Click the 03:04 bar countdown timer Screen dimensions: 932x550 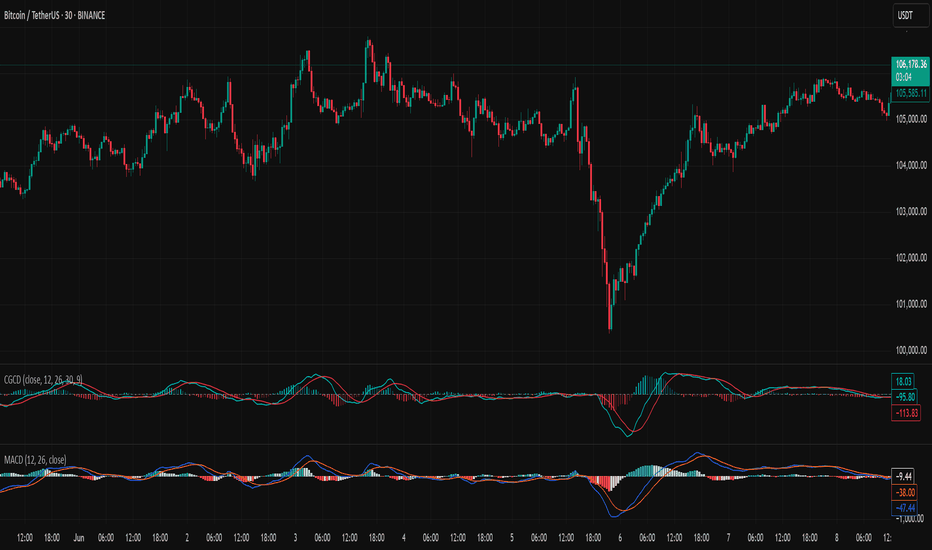(903, 77)
